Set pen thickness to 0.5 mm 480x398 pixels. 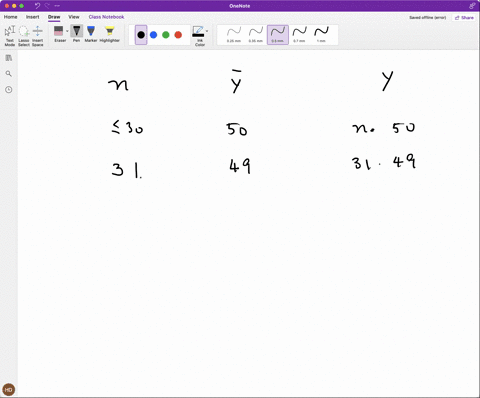click(x=278, y=35)
